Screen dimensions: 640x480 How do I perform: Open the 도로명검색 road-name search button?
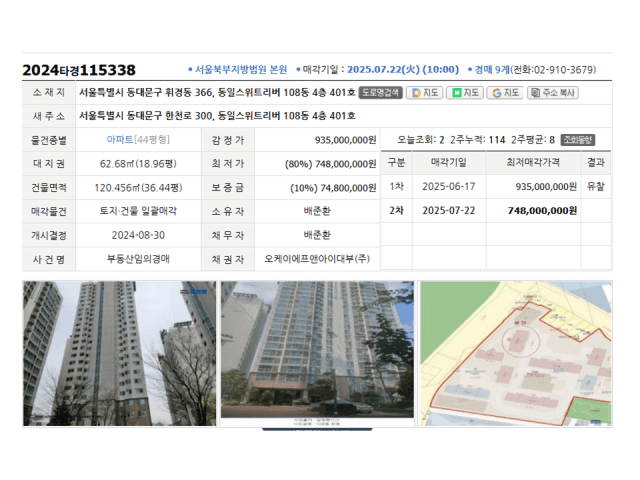click(380, 93)
